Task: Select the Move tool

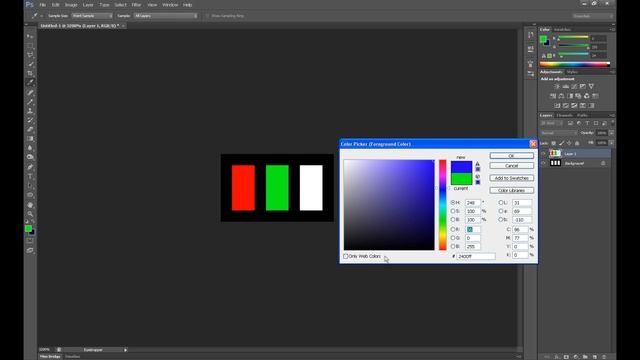Action: coord(30,37)
